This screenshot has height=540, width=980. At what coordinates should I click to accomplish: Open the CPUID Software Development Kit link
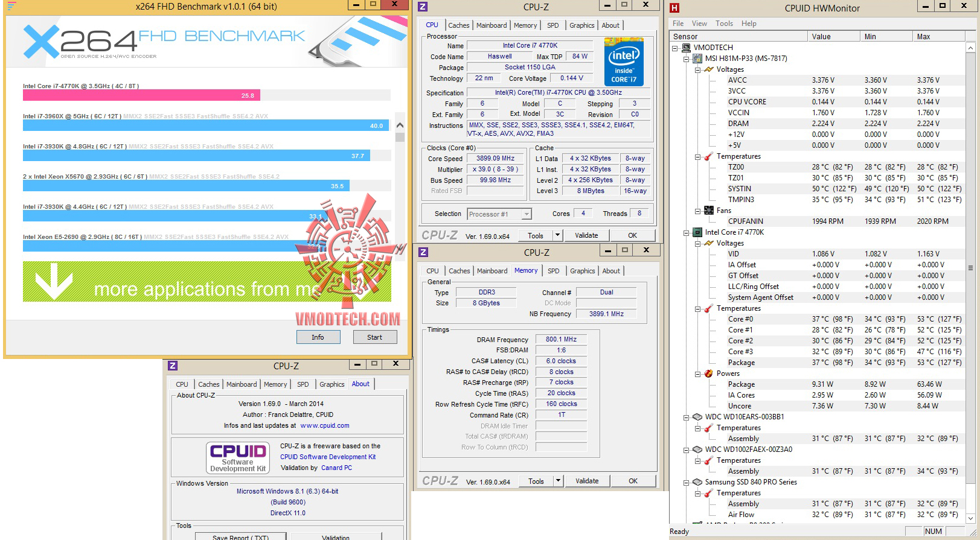[x=328, y=457]
